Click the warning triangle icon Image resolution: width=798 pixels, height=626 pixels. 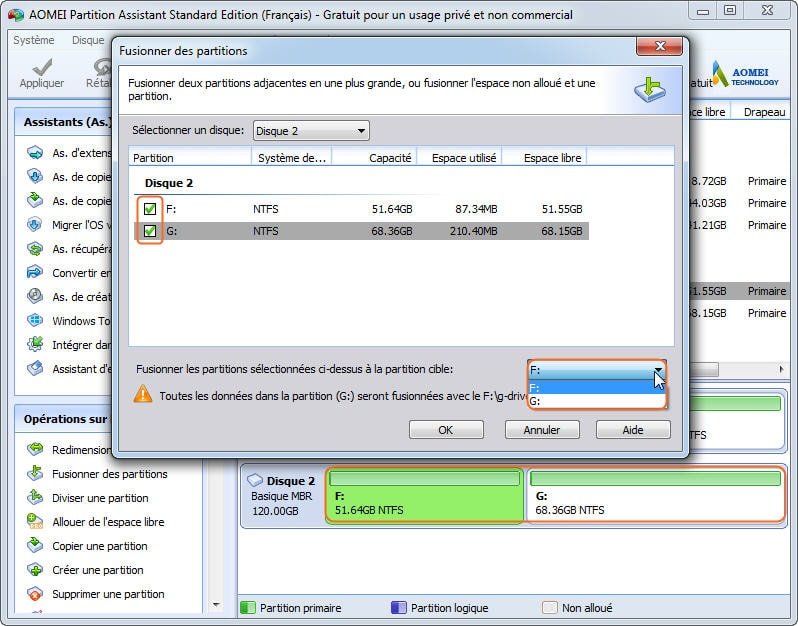tap(143, 394)
